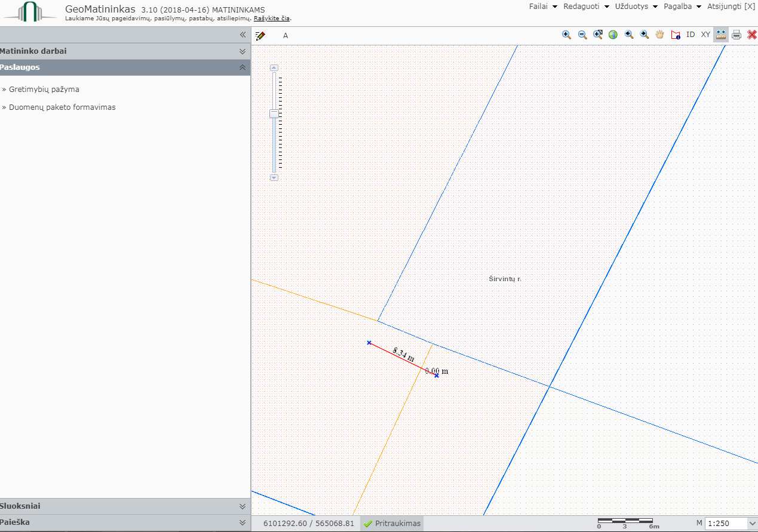758x532 pixels.
Task: Click Atsijungti [X] to log out
Action: 731,6
